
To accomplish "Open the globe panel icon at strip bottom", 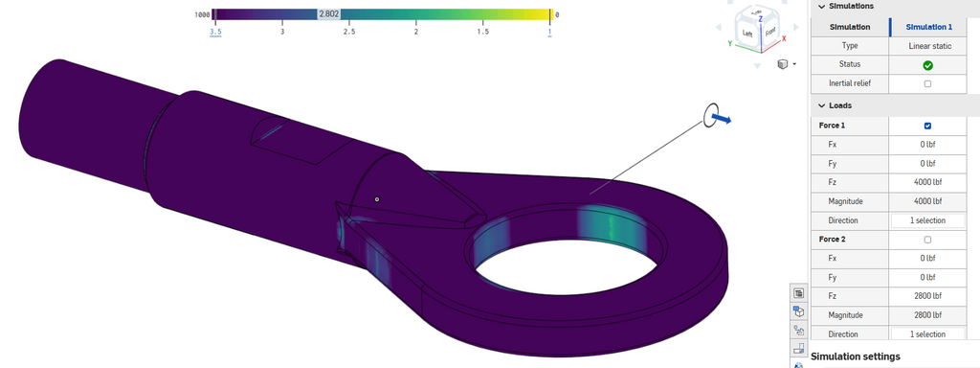I will (x=798, y=364).
